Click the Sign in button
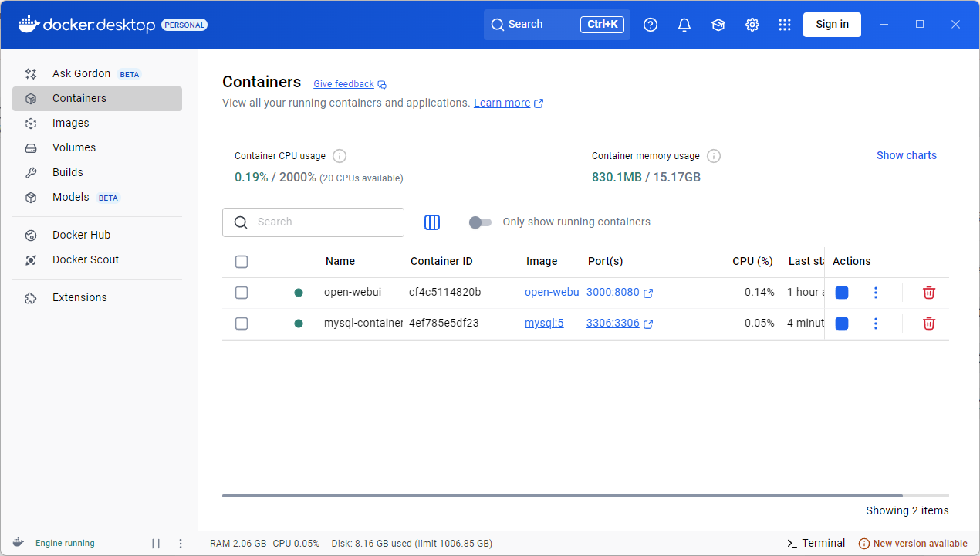This screenshot has height=556, width=980. [832, 25]
